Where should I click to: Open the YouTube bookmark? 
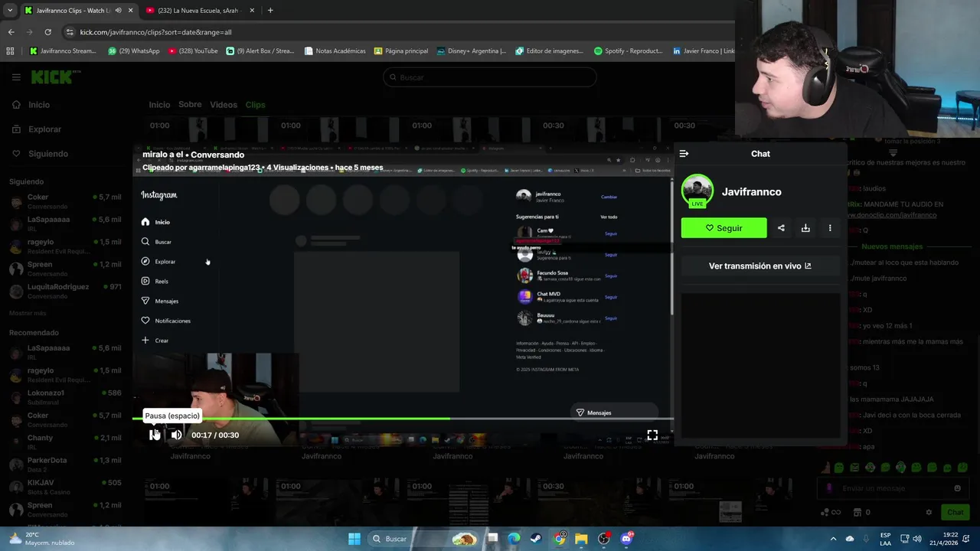[193, 51]
